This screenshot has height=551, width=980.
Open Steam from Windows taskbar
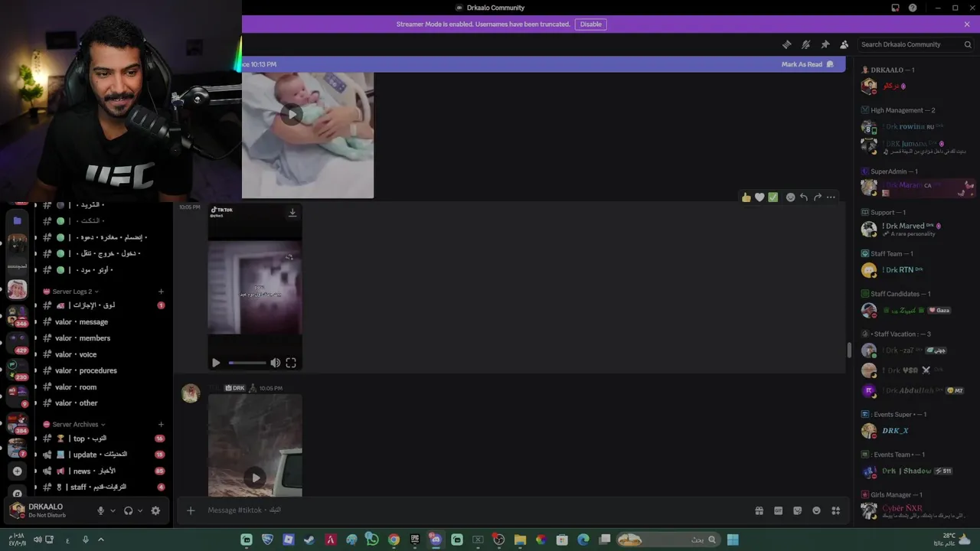pyautogui.click(x=309, y=540)
